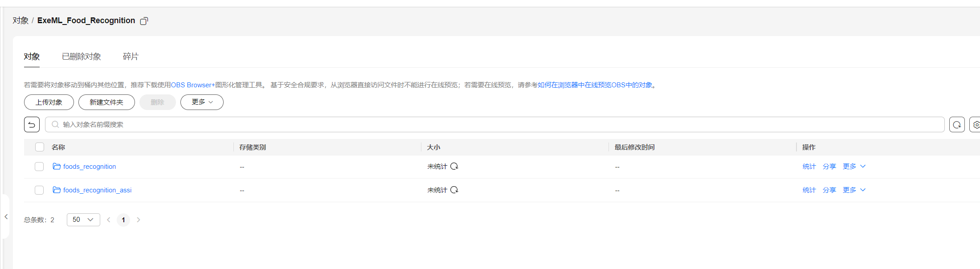Refresh size statistics for foods_recognition
The height and width of the screenshot is (269, 980).
454,166
